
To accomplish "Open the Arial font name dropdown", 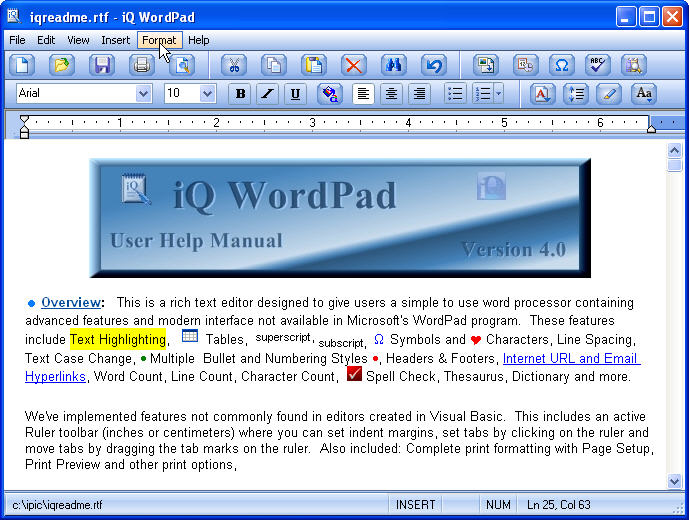I will tap(143, 94).
